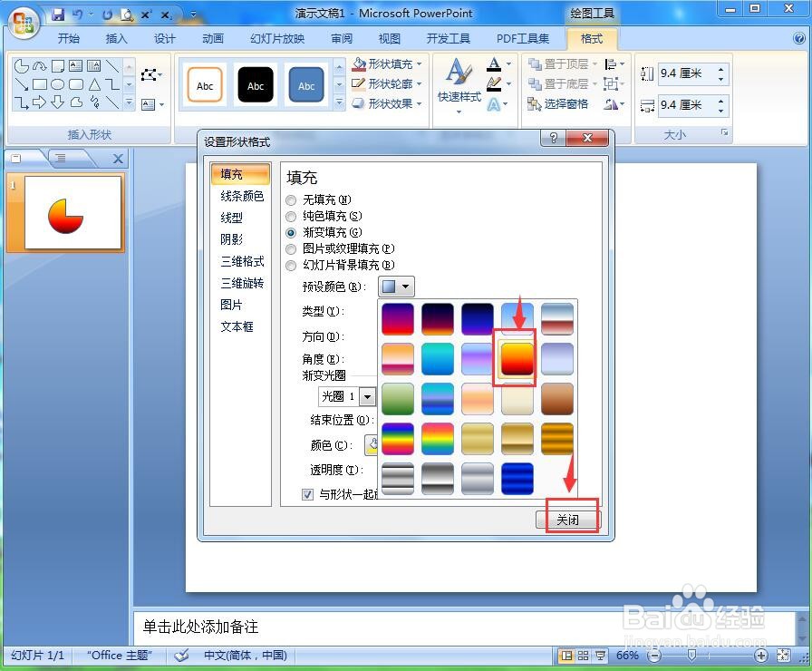
Task: Open the Shape Outline pencil menu
Action: [387, 83]
